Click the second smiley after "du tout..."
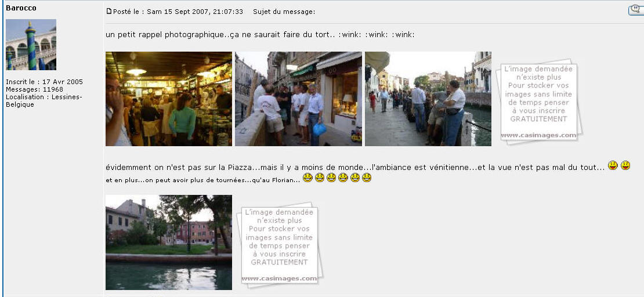This screenshot has height=297, width=644. click(x=625, y=165)
